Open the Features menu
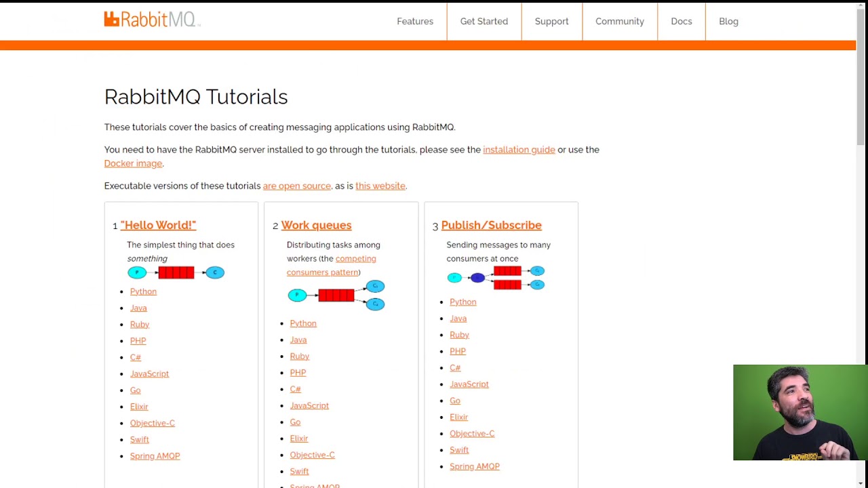 point(415,22)
